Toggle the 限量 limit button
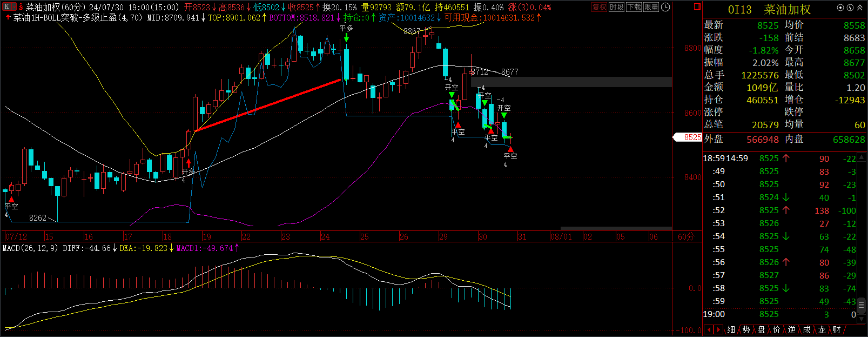This screenshot has height=337, width=868. (x=651, y=7)
